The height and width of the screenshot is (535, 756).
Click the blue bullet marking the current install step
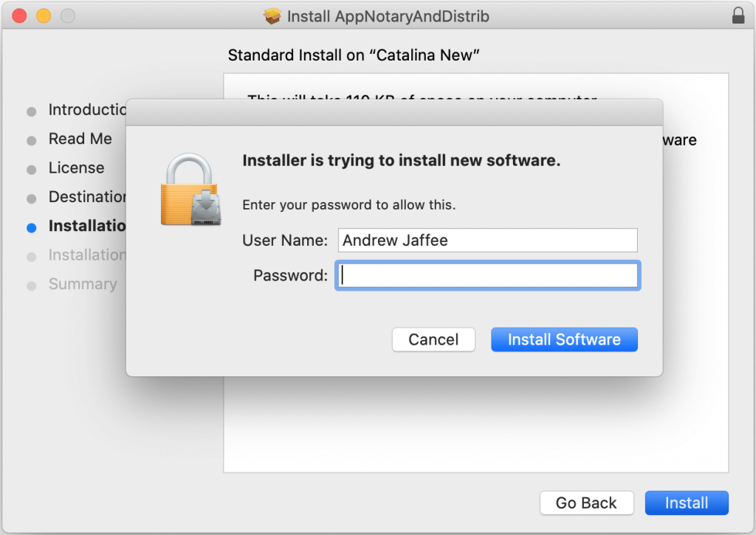[31, 228]
